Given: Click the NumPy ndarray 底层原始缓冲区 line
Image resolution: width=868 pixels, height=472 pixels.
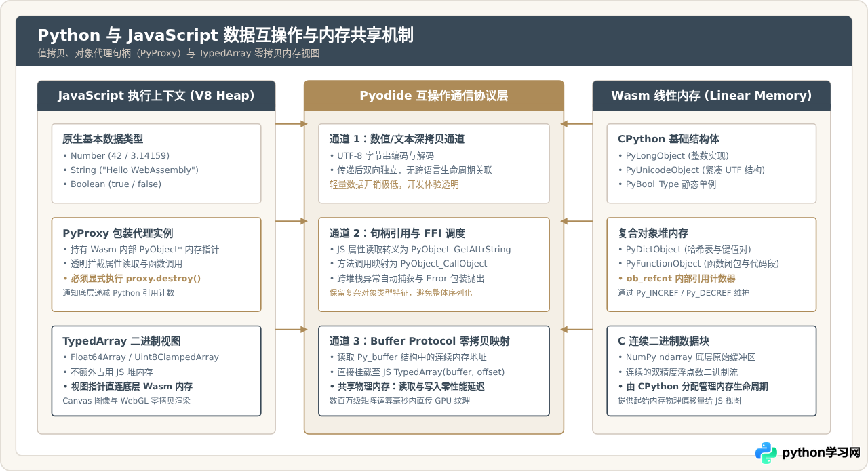Looking at the screenshot, I should tap(686, 357).
